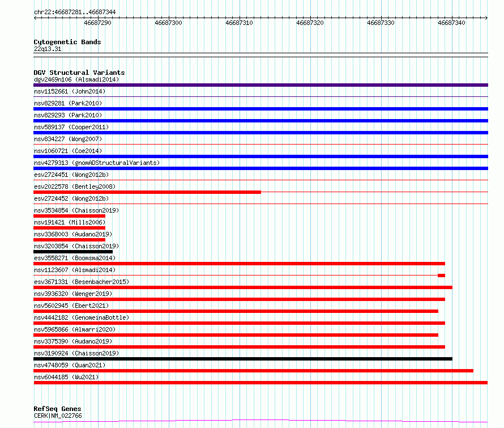Select variant nsv3368003 (Audano2019)

click(73, 234)
